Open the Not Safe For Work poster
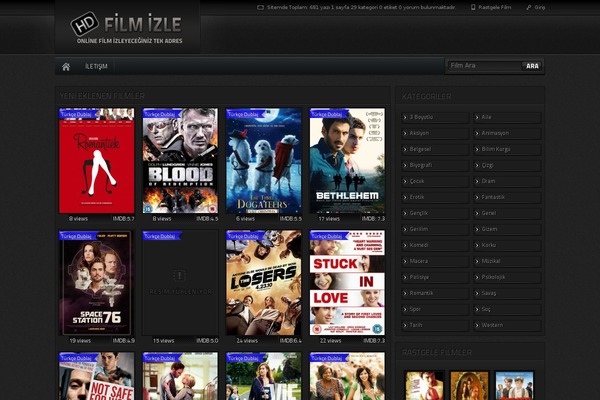This screenshot has height=400, width=600. pos(96,376)
